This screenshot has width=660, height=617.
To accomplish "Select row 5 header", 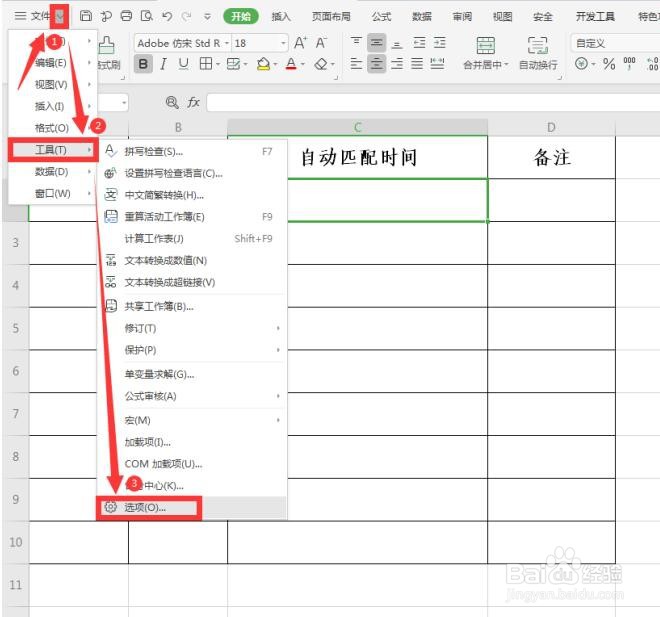I will coord(16,328).
